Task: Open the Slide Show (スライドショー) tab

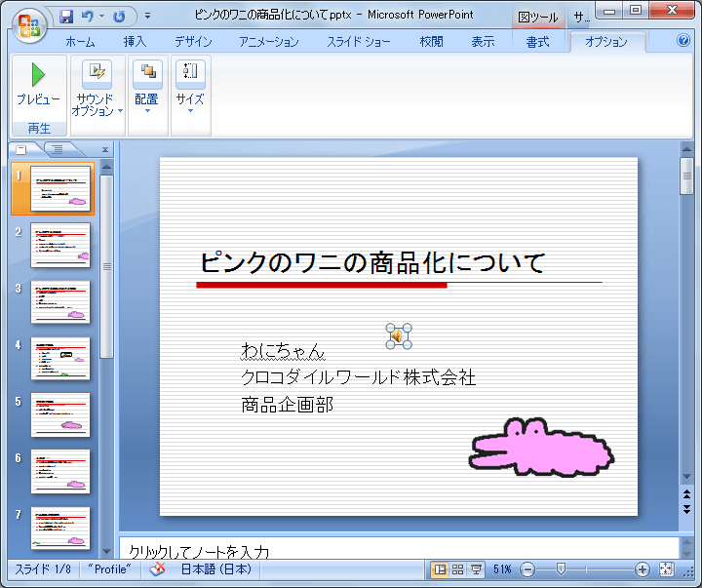Action: coord(359,42)
